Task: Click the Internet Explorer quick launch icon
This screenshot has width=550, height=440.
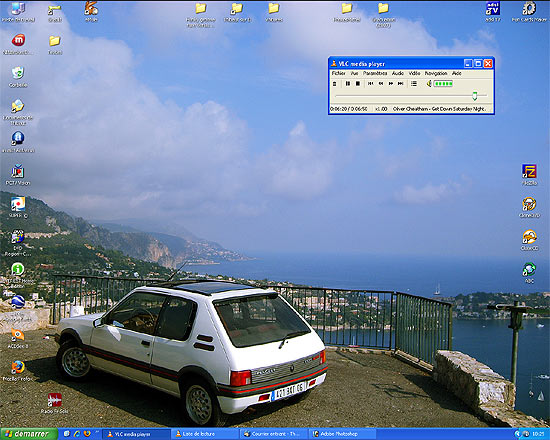Action: (x=77, y=434)
